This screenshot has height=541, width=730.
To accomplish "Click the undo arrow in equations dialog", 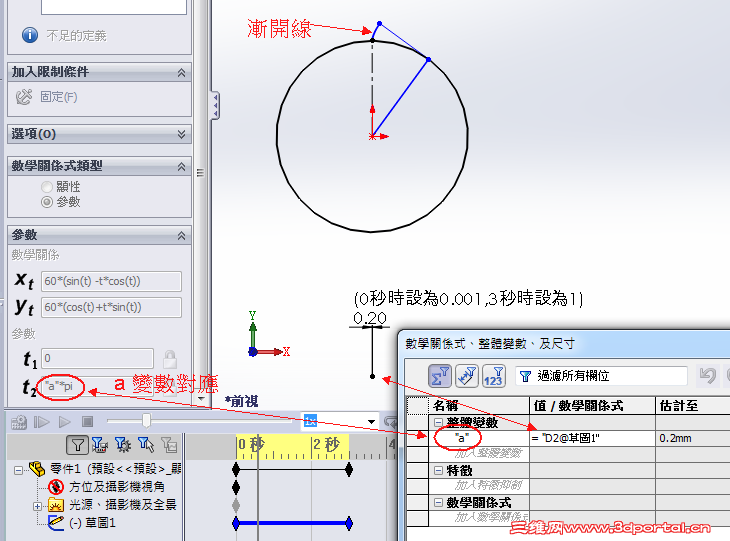I will click(x=707, y=375).
